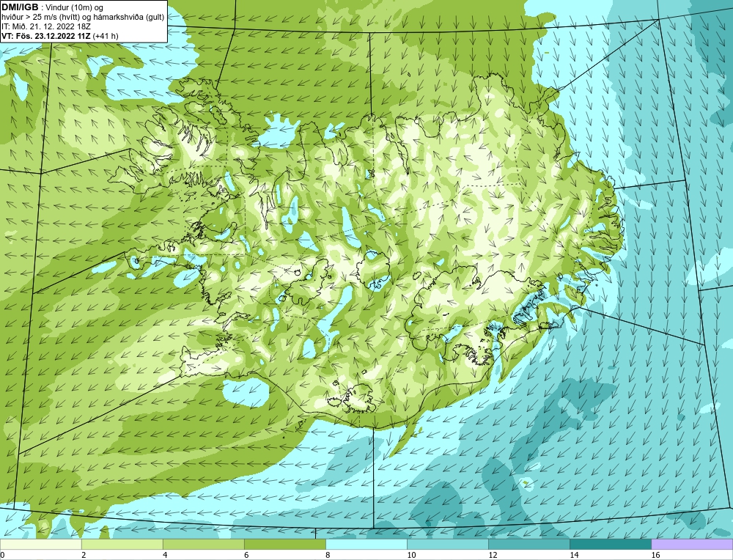Click the legend scale label "6"

click(x=246, y=555)
